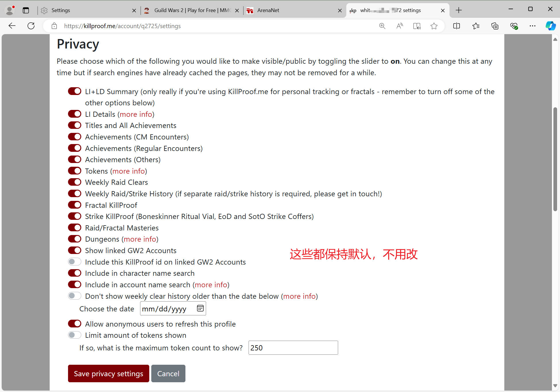Open the date picker calendar icon
This screenshot has width=560, height=392.
click(200, 308)
